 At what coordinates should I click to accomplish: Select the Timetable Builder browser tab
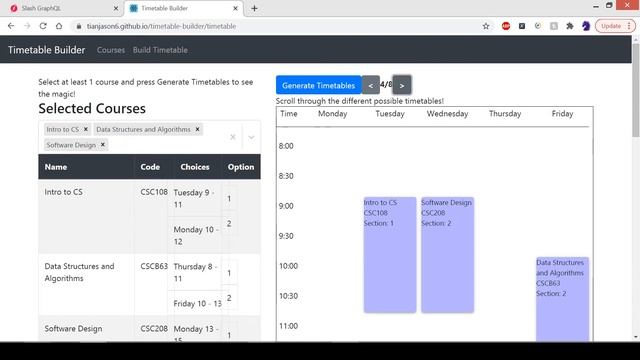[184, 8]
